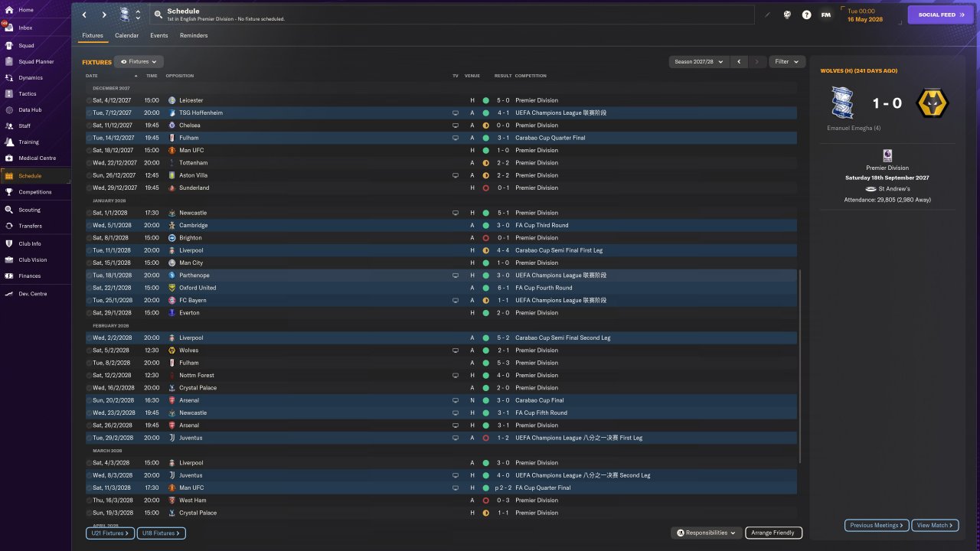Switch to the Calendar tab
980x551 pixels.
(127, 35)
